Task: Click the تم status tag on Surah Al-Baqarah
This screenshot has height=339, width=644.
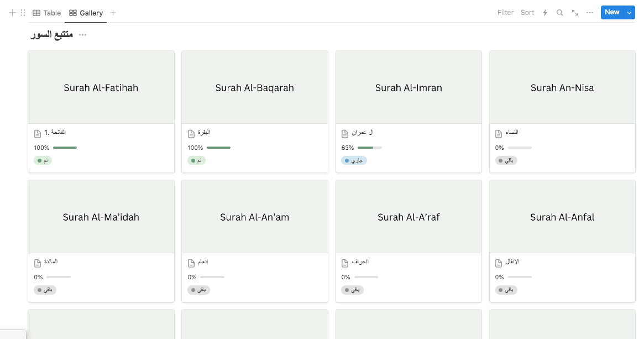Action: [196, 160]
